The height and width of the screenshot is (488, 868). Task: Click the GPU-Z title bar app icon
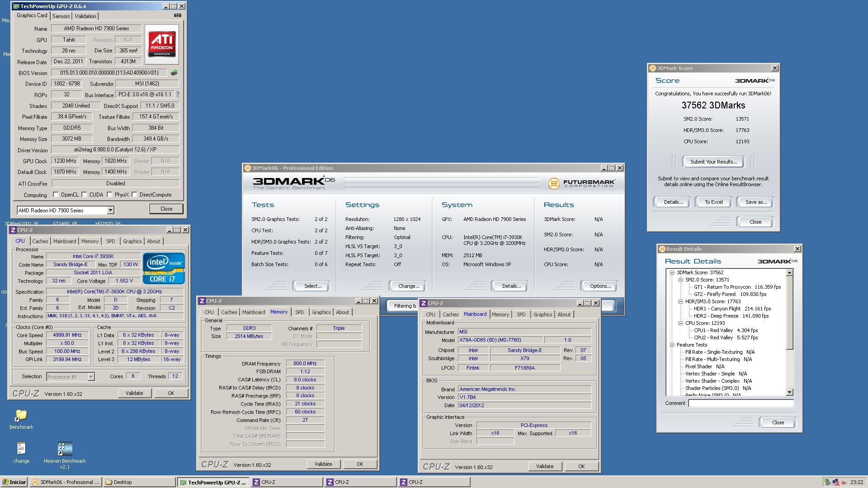(16, 6)
